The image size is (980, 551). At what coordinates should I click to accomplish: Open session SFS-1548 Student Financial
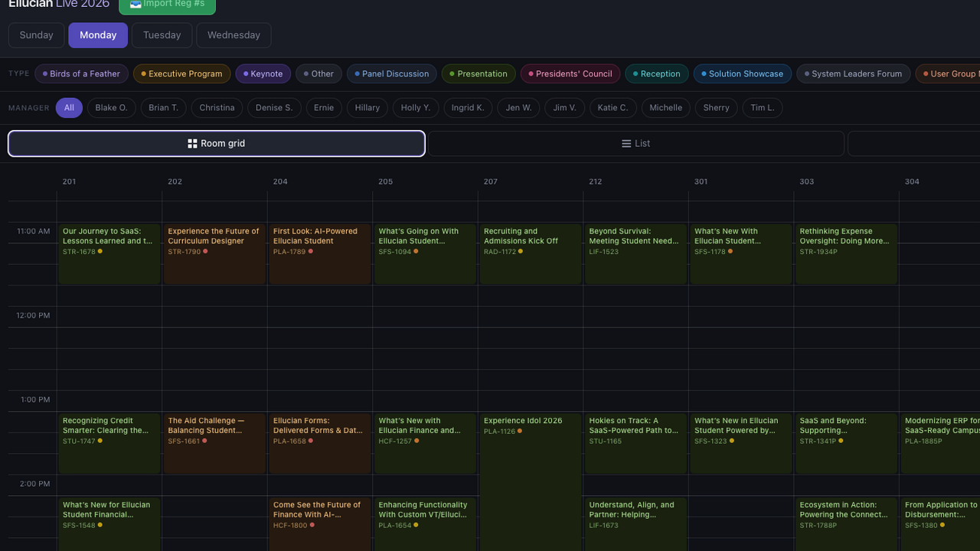pos(109,524)
